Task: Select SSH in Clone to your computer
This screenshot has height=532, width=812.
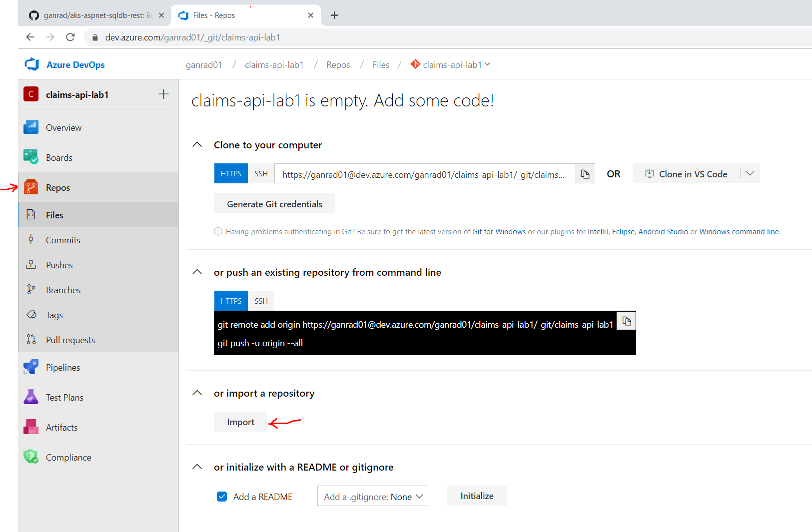Action: pyautogui.click(x=261, y=173)
